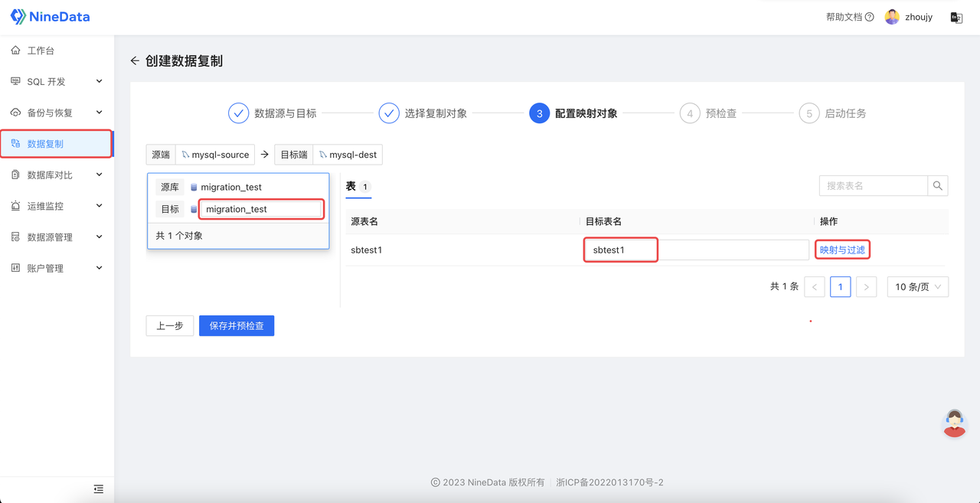Go back with the arrow beside 创建数据复制

tap(135, 60)
